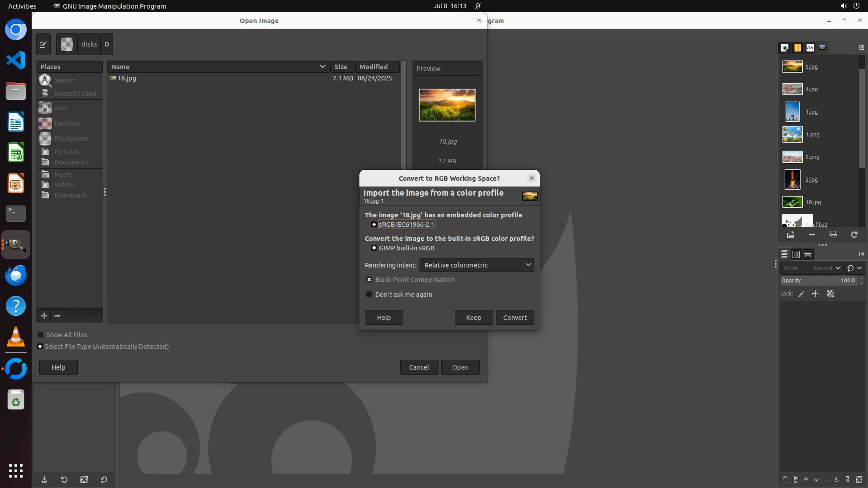Click the lock alpha channel icon
Screen dimensions: 868x488
coord(830,294)
